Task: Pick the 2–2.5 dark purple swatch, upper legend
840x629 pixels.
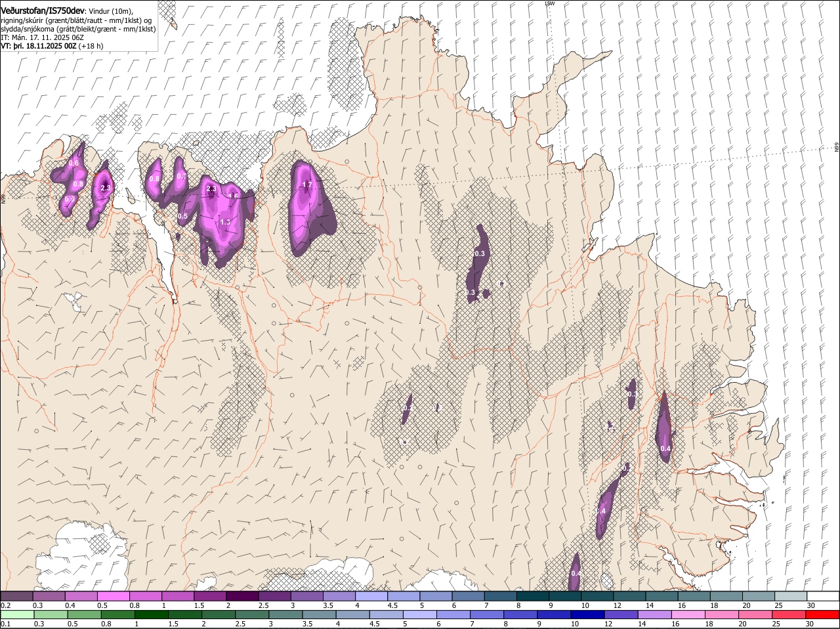Action: (x=242, y=596)
